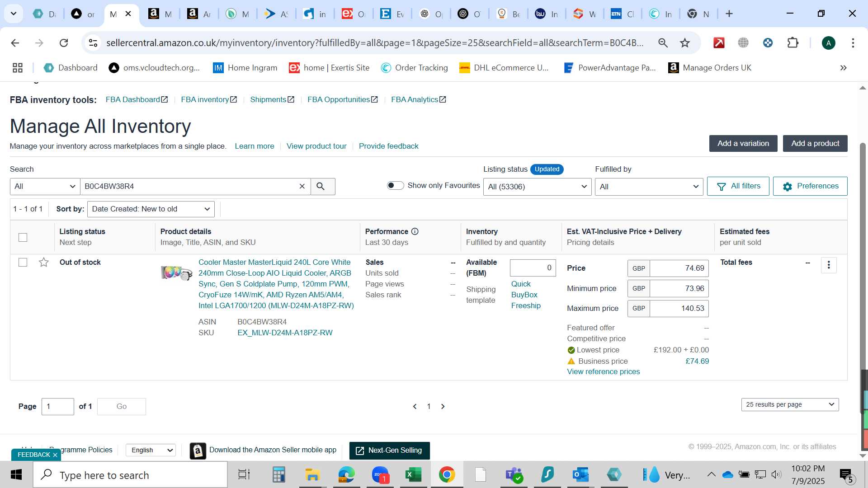Open the Learn more link

pos(255,146)
